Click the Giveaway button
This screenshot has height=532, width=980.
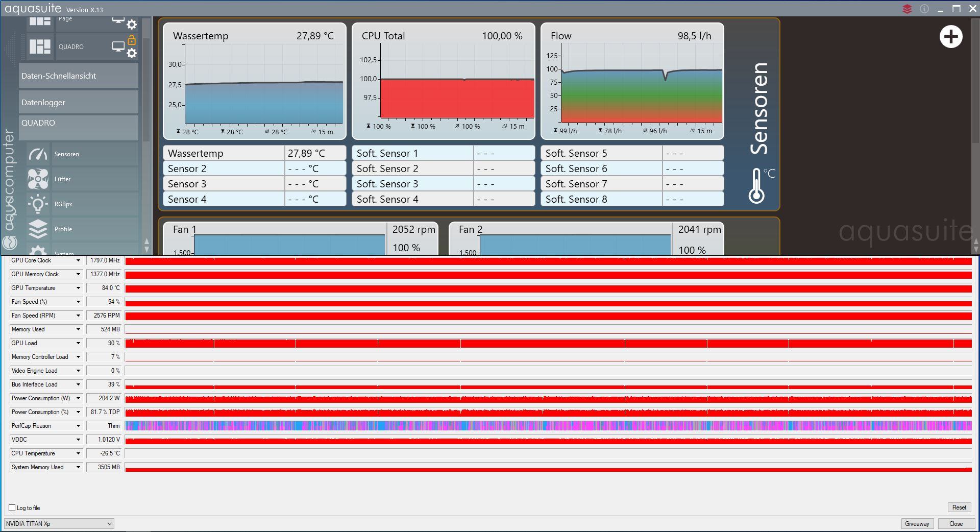[x=917, y=524]
